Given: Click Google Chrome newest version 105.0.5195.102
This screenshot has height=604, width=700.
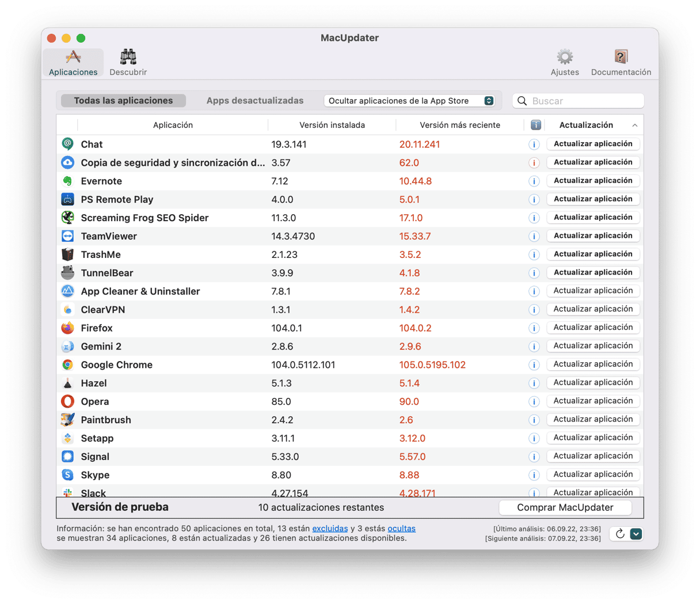Looking at the screenshot, I should point(432,365).
